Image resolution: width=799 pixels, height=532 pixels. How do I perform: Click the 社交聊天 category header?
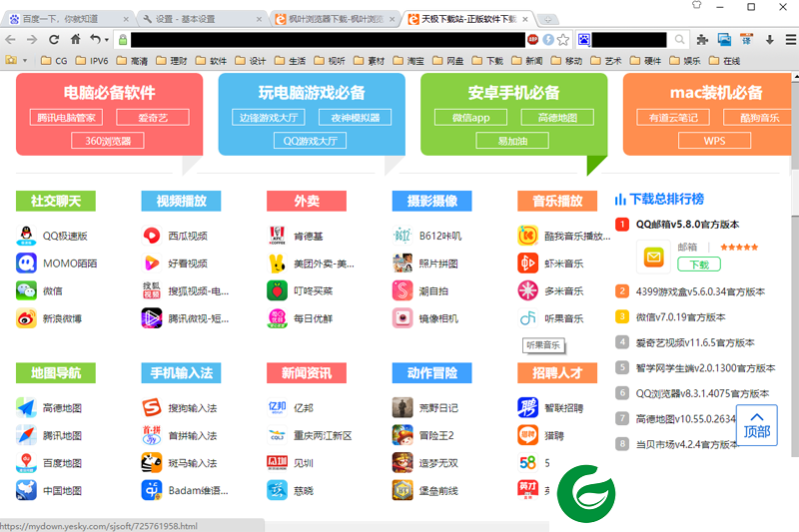click(56, 201)
